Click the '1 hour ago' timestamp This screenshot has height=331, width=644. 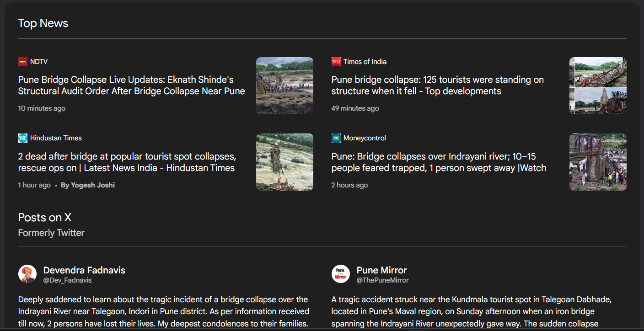click(x=34, y=185)
